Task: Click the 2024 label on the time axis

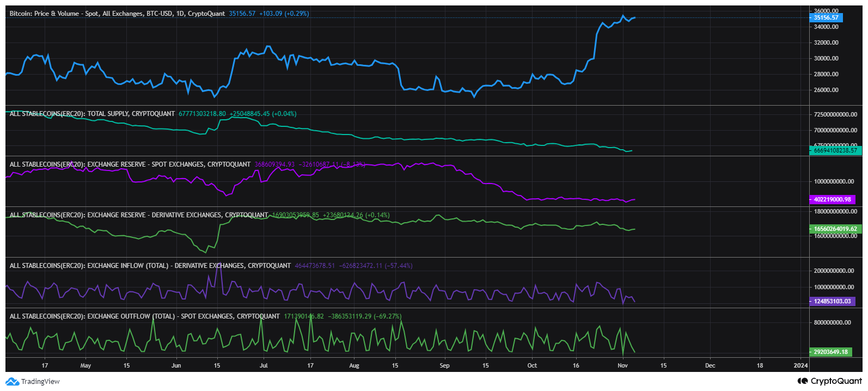Action: coord(800,365)
